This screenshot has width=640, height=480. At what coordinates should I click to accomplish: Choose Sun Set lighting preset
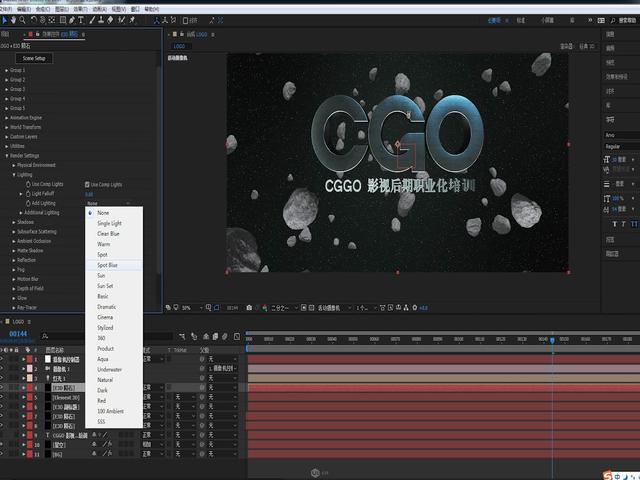114,286
